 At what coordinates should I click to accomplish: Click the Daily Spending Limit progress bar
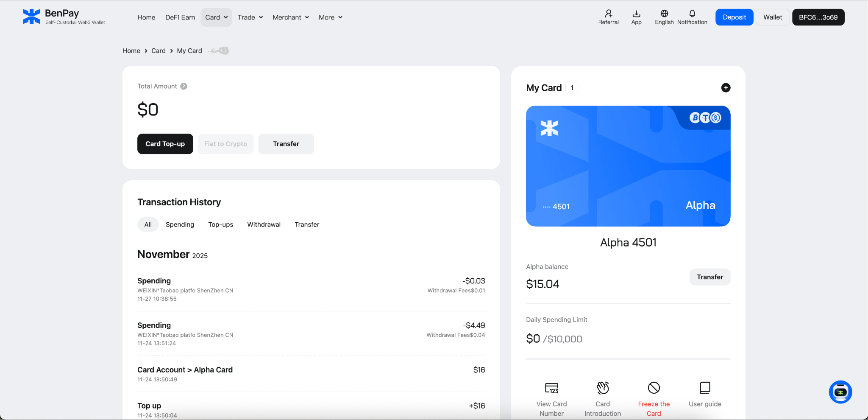point(628,358)
